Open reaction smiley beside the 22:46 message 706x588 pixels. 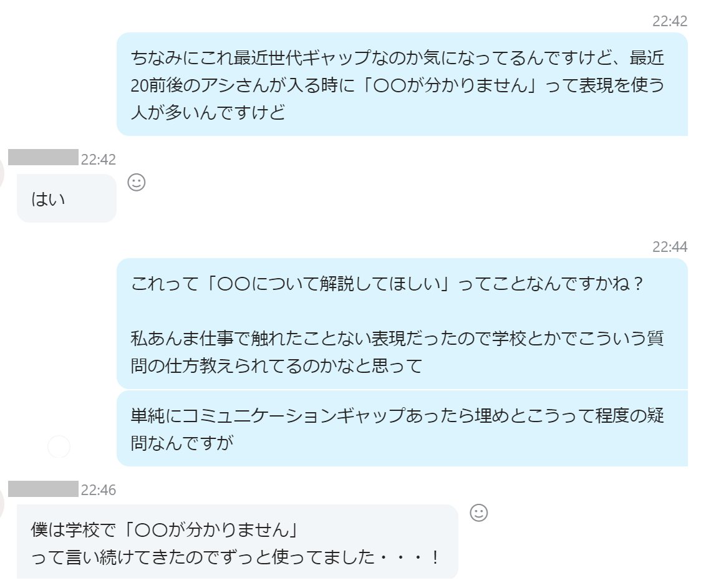tap(478, 513)
